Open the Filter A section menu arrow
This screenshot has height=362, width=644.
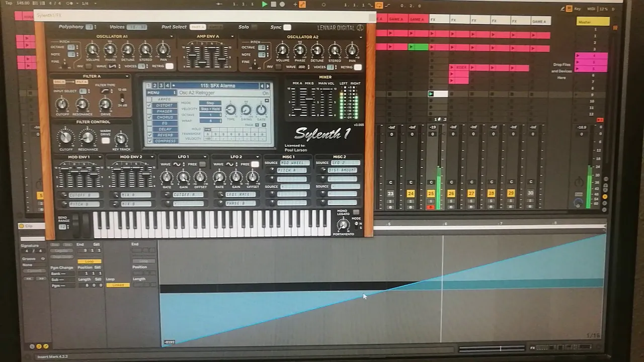pos(126,76)
